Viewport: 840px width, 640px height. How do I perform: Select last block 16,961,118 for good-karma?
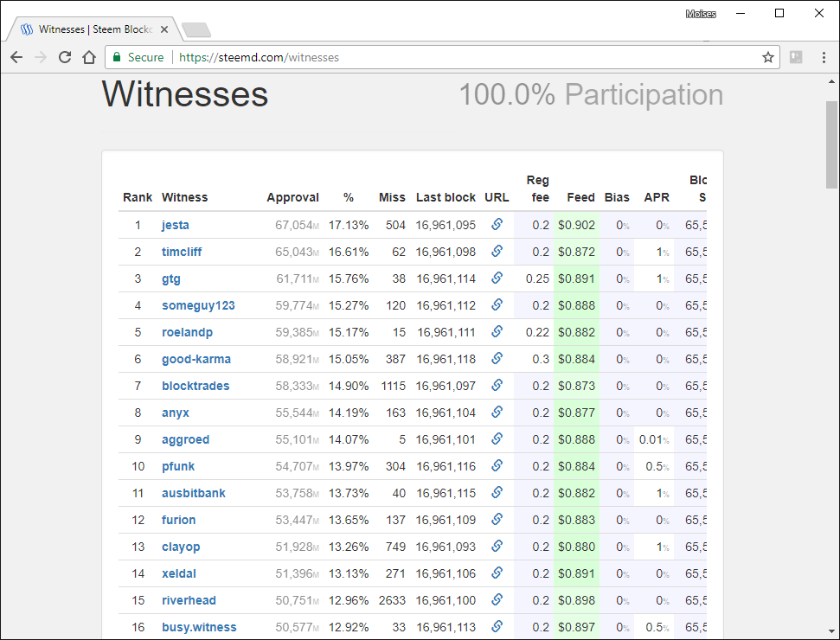coord(446,360)
